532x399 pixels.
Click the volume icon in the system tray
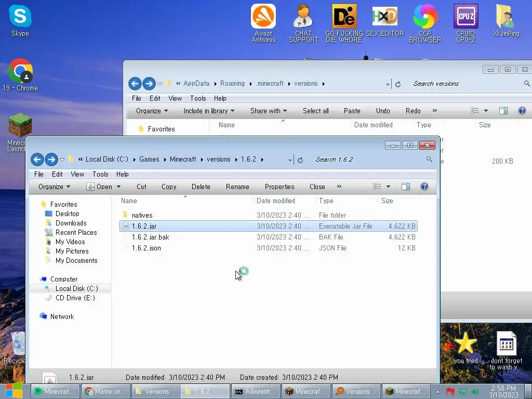click(x=475, y=392)
